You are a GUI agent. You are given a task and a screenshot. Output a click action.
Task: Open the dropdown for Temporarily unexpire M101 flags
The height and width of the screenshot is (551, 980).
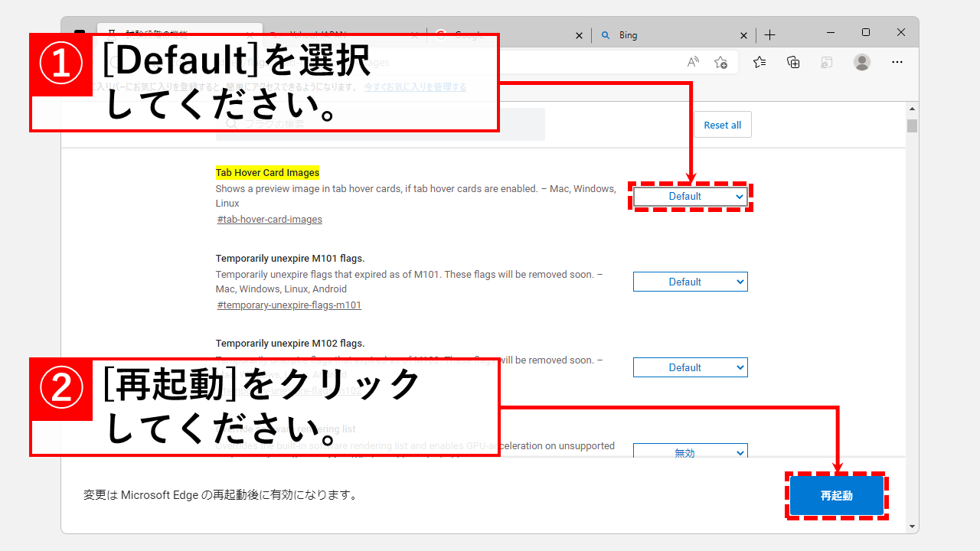690,281
